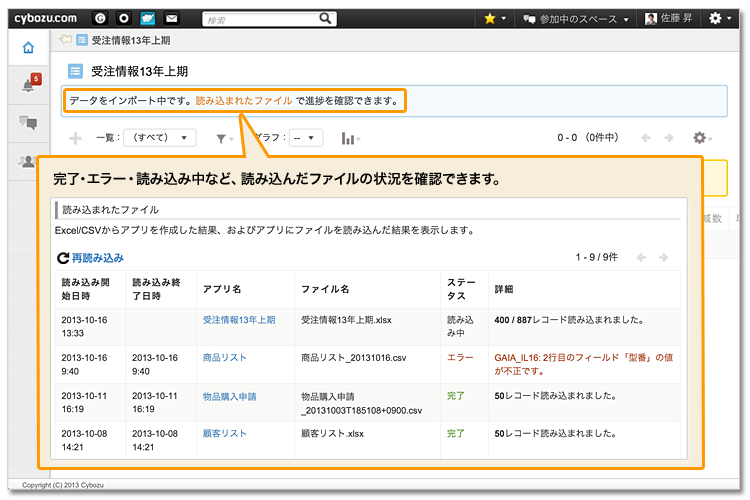Click the mail envelope icon in header
The image size is (750, 500).
171,18
